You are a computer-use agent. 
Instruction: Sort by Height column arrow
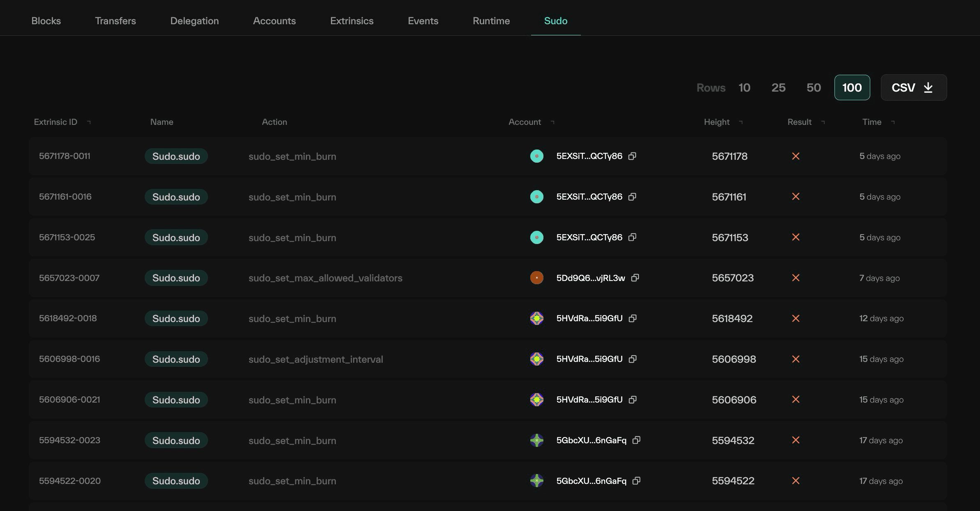pos(741,122)
